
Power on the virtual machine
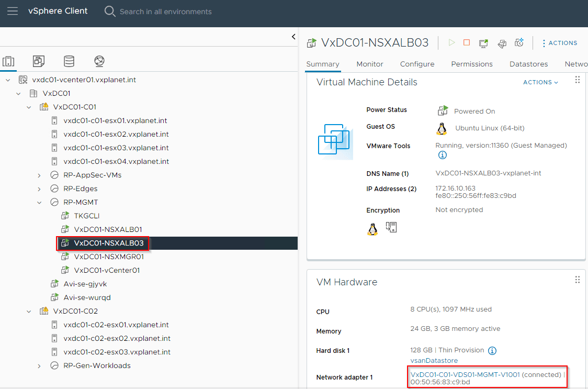pos(451,43)
